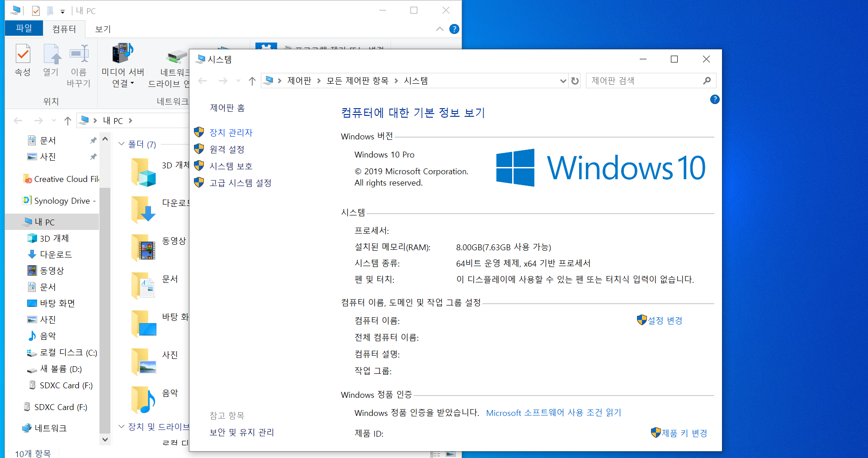868x458 pixels.
Task: Select the 문서 folder icon in content pane
Action: [x=144, y=286]
